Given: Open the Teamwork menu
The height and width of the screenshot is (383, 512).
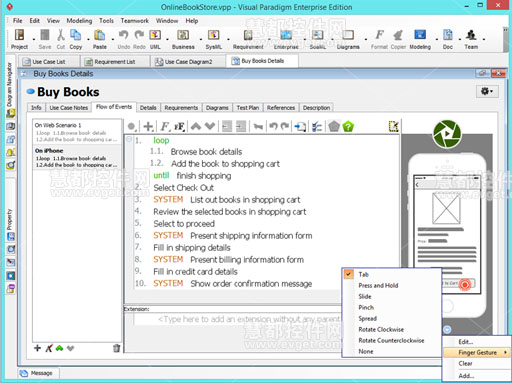Looking at the screenshot, I should pyautogui.click(x=135, y=21).
